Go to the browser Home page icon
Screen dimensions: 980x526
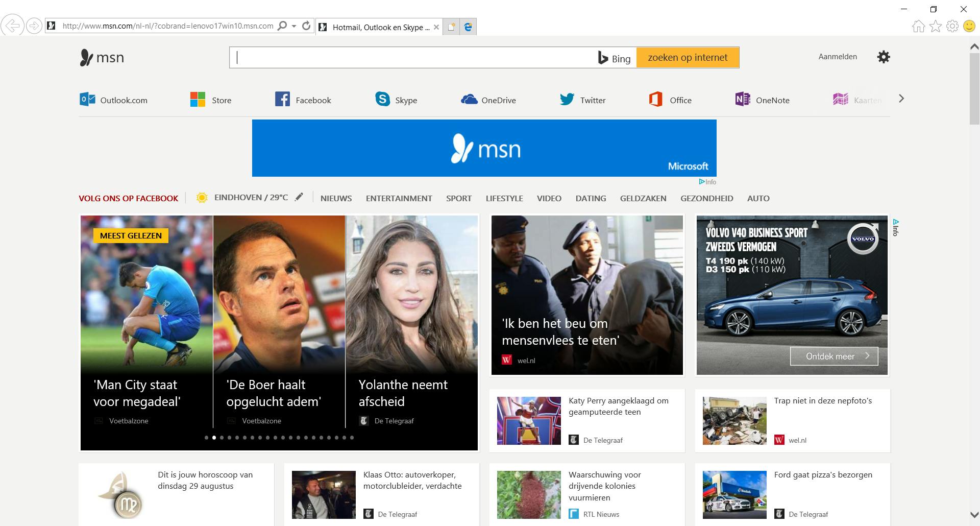click(918, 26)
